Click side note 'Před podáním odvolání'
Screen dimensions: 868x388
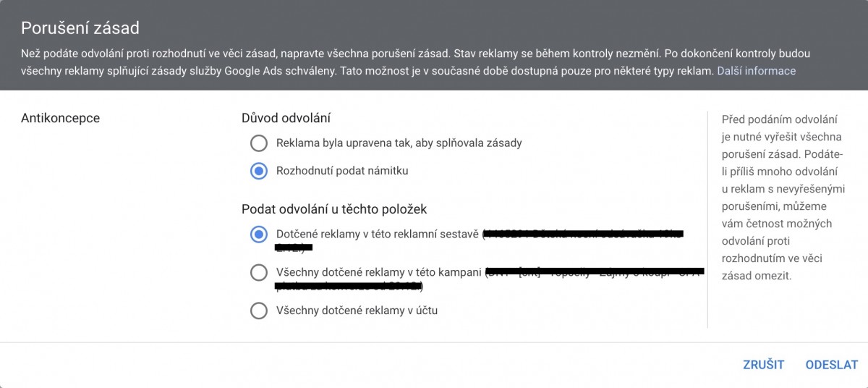(x=779, y=119)
